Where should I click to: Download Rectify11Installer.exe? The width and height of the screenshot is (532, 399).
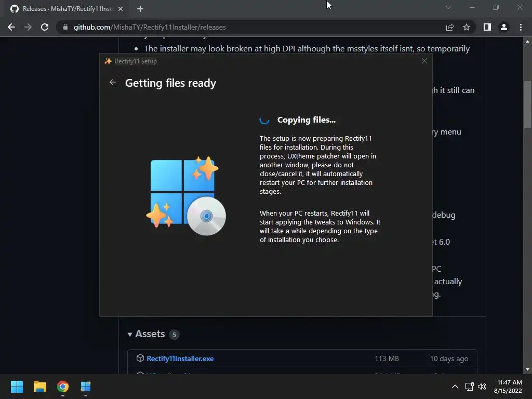pos(180,358)
